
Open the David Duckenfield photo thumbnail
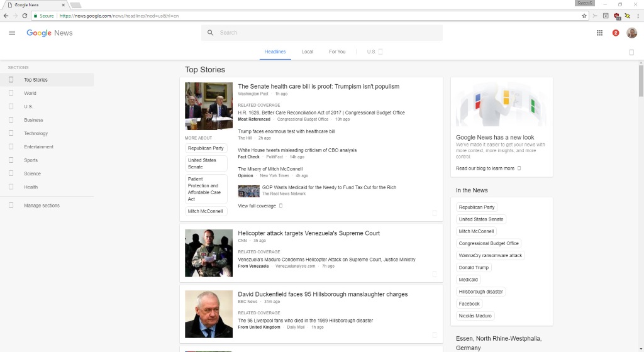point(209,314)
